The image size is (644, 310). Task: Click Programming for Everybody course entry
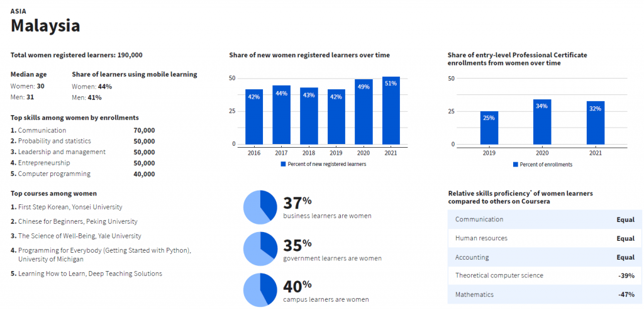point(101,255)
